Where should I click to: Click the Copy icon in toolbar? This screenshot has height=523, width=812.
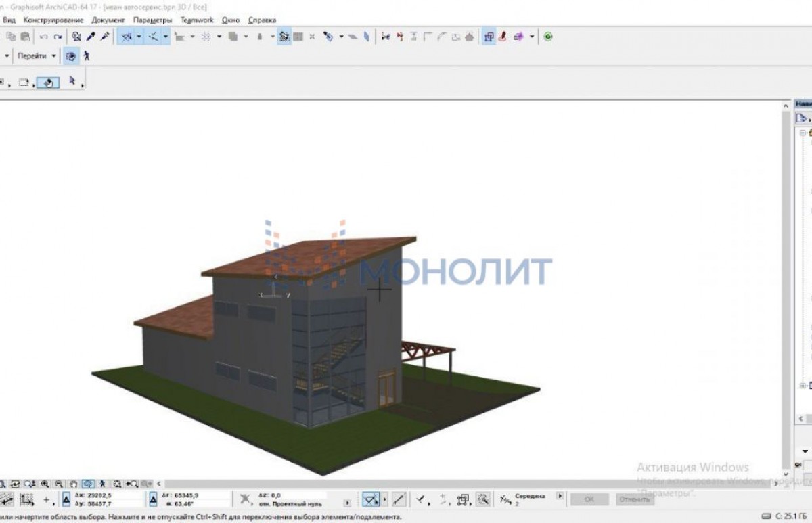(11, 37)
